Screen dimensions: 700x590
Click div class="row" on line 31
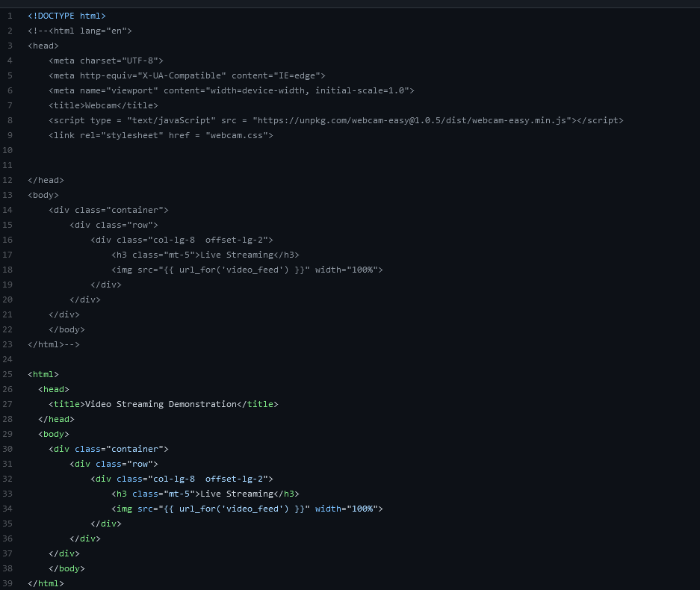point(114,464)
